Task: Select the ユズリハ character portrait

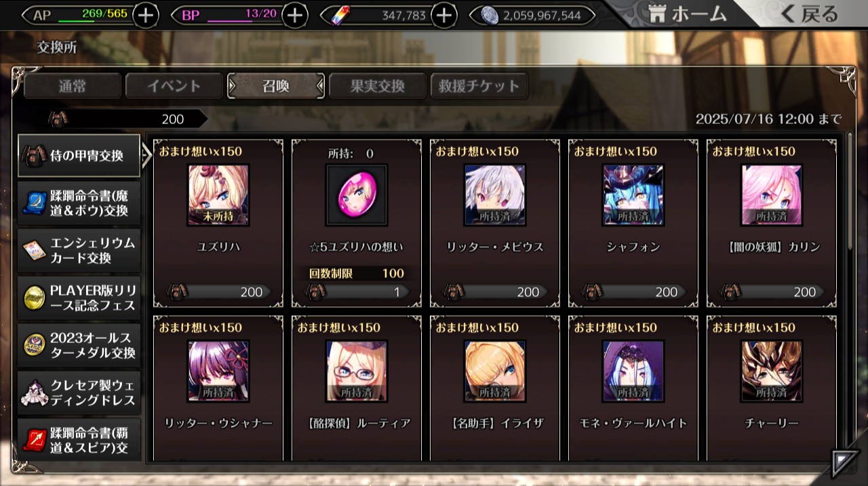Action: [218, 195]
